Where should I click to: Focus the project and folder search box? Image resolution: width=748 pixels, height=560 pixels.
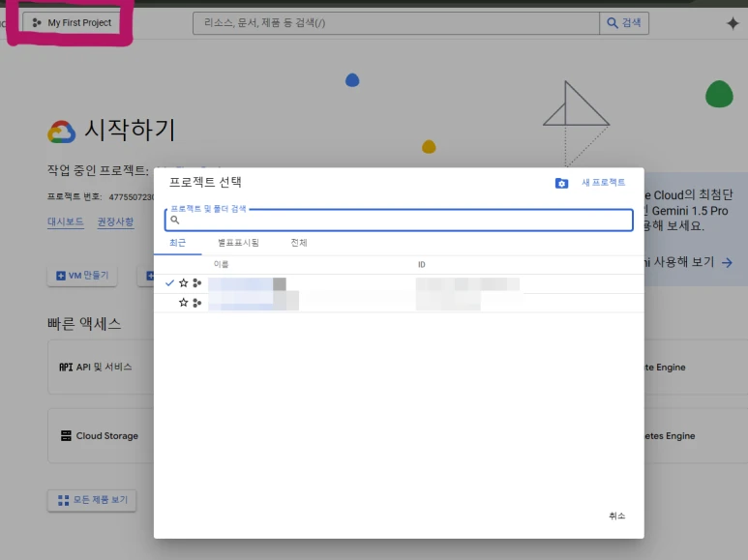click(399, 220)
